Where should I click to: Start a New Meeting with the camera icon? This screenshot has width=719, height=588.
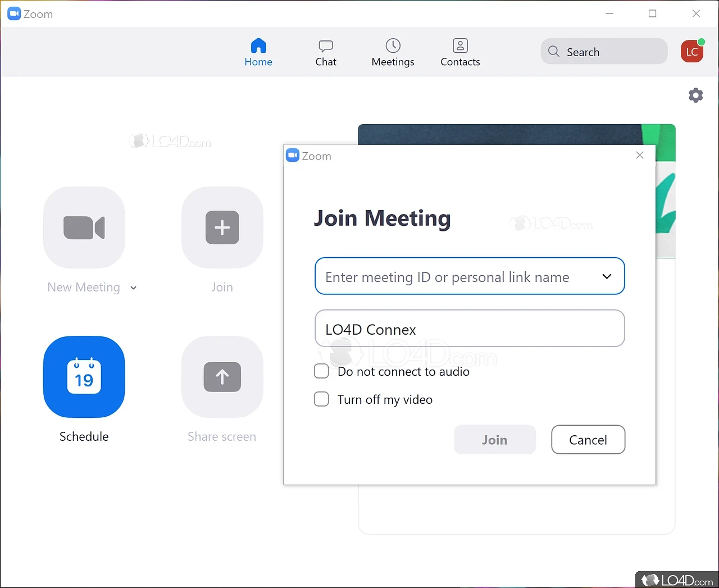click(84, 227)
